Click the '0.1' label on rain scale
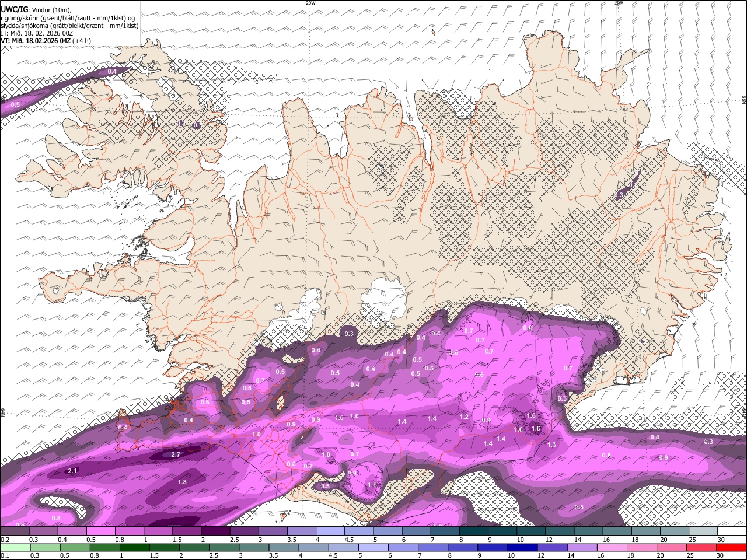Image resolution: width=747 pixels, height=560 pixels. [x=4, y=556]
